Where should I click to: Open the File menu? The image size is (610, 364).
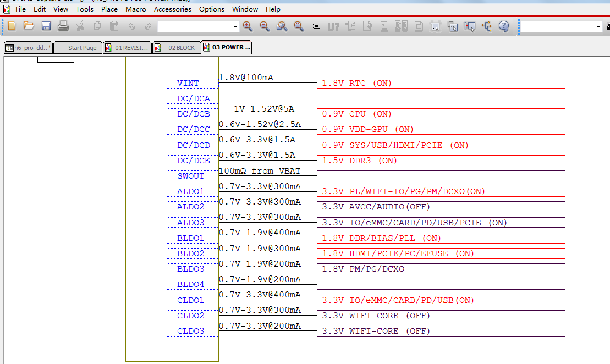pyautogui.click(x=20, y=9)
